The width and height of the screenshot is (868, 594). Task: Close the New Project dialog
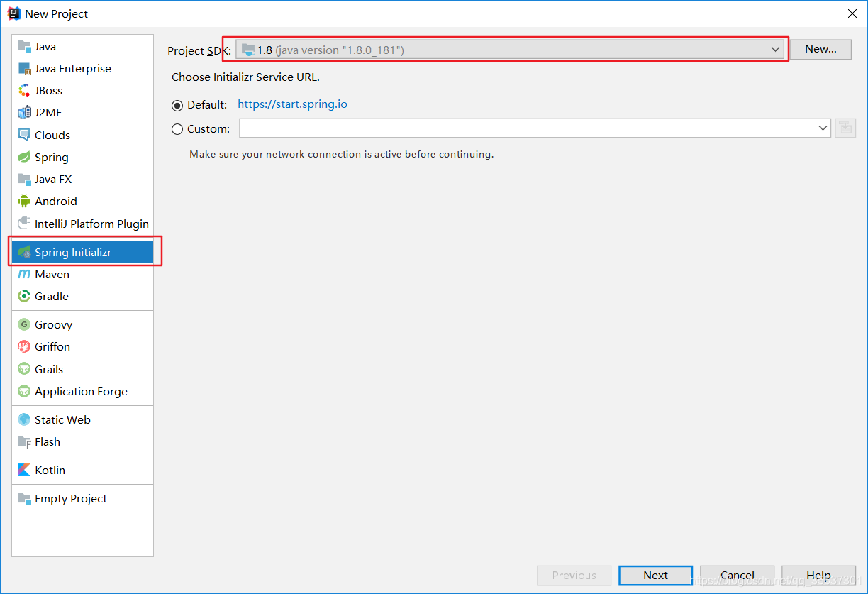[x=852, y=13]
